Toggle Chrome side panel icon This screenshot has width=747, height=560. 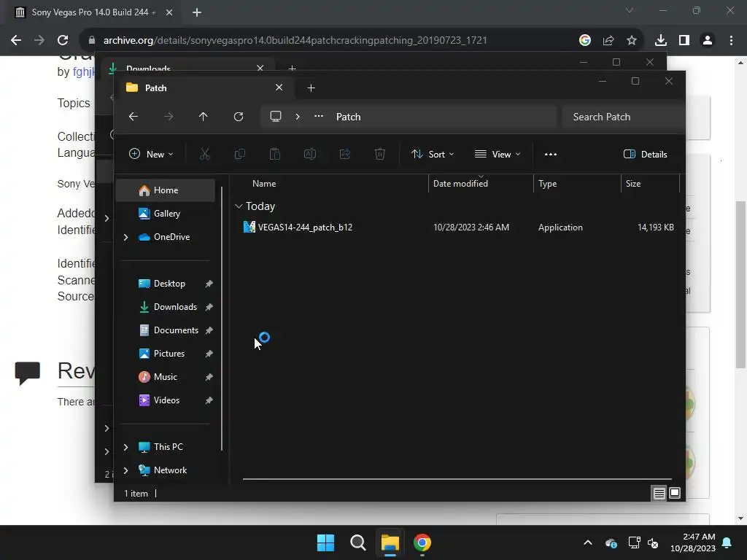(x=684, y=41)
